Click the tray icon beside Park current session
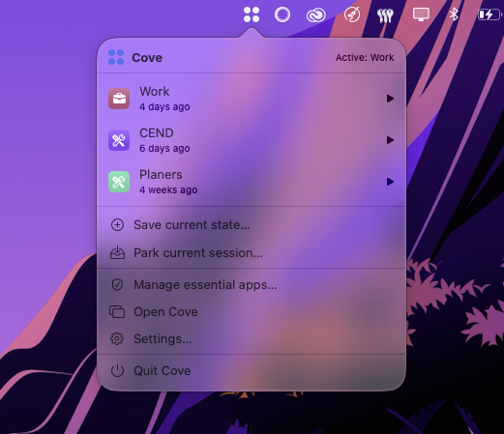 [117, 252]
